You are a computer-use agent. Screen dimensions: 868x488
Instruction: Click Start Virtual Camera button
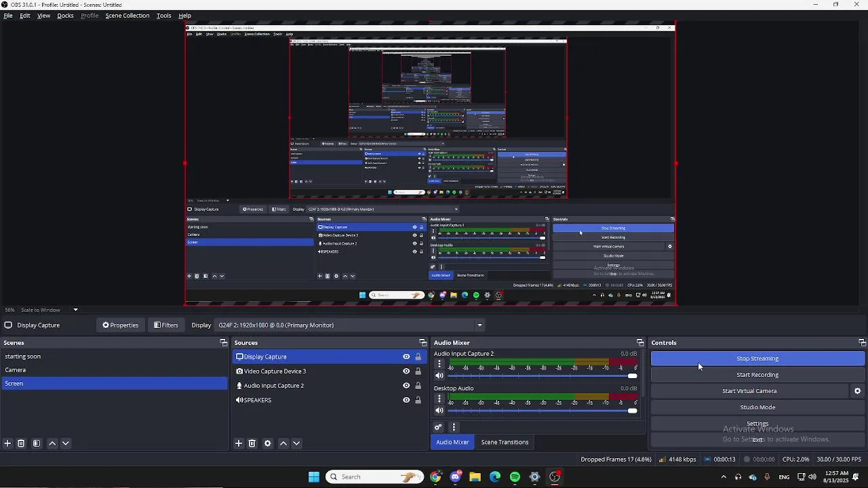pos(749,391)
